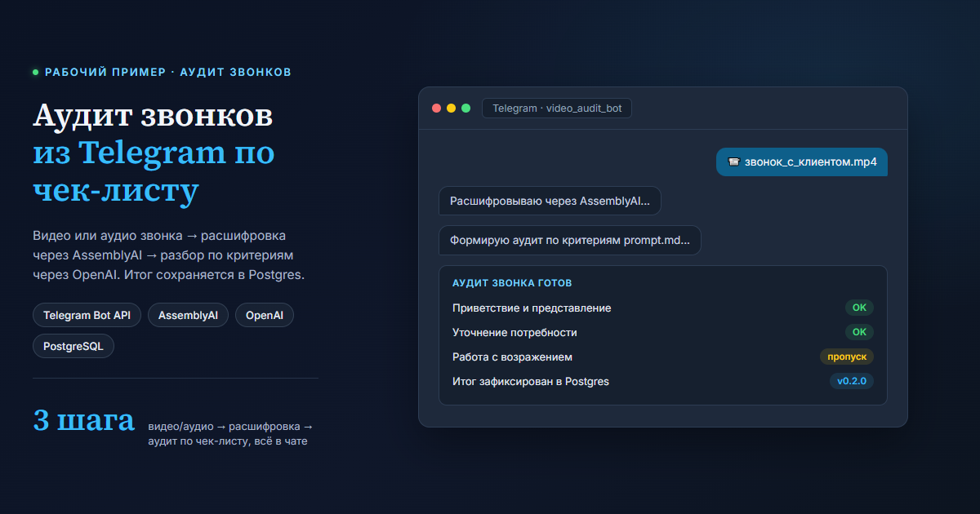Click OK badge for Приветствие и представление
Image resolution: width=980 pixels, height=514 pixels.
click(x=859, y=308)
